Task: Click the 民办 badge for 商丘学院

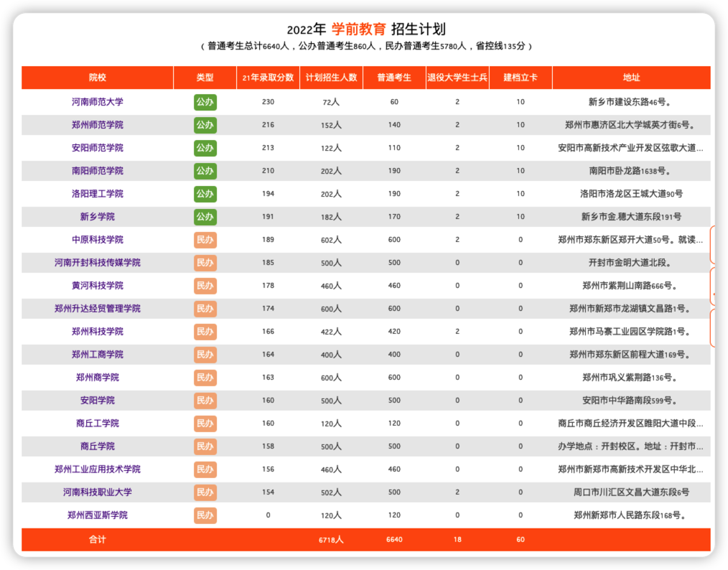Action: pyautogui.click(x=205, y=447)
